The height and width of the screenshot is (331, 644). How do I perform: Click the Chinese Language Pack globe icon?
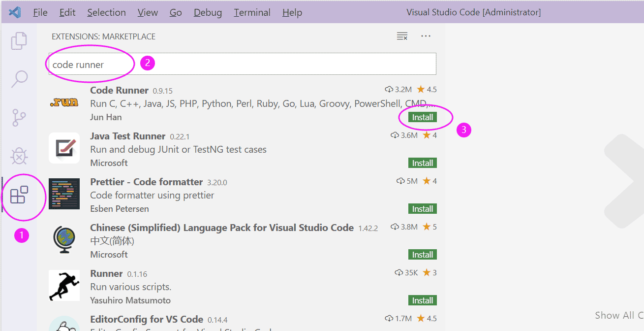[64, 240]
